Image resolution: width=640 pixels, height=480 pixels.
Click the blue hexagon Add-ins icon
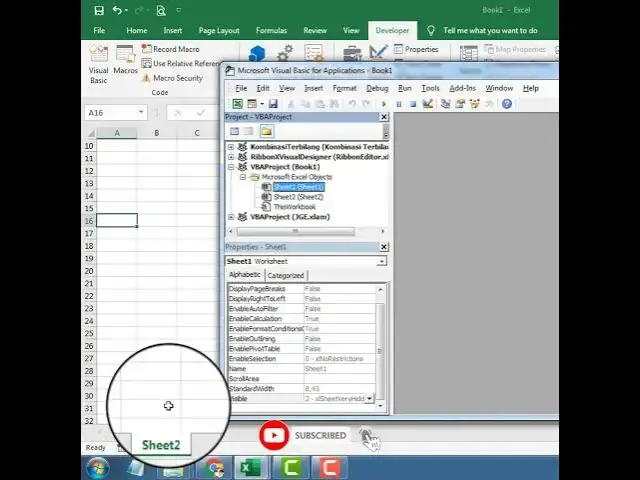tap(257, 53)
